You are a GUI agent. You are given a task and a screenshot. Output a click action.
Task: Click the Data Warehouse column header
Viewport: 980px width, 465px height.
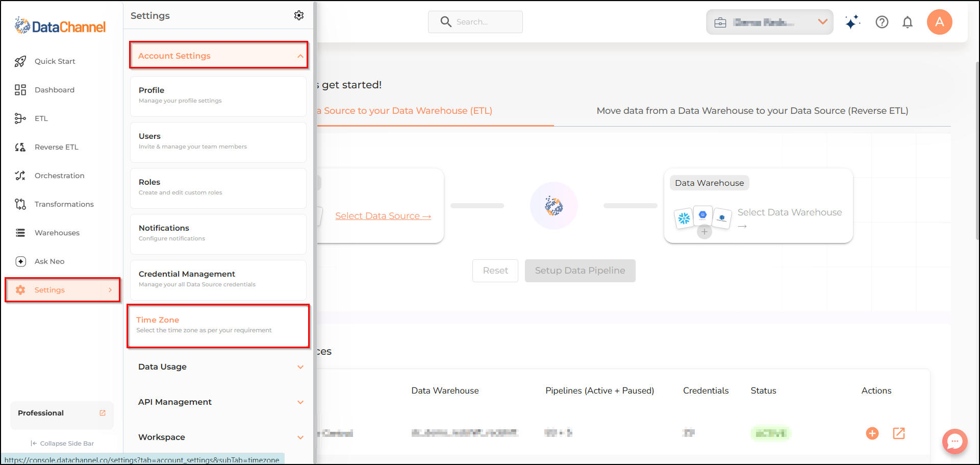(x=445, y=390)
